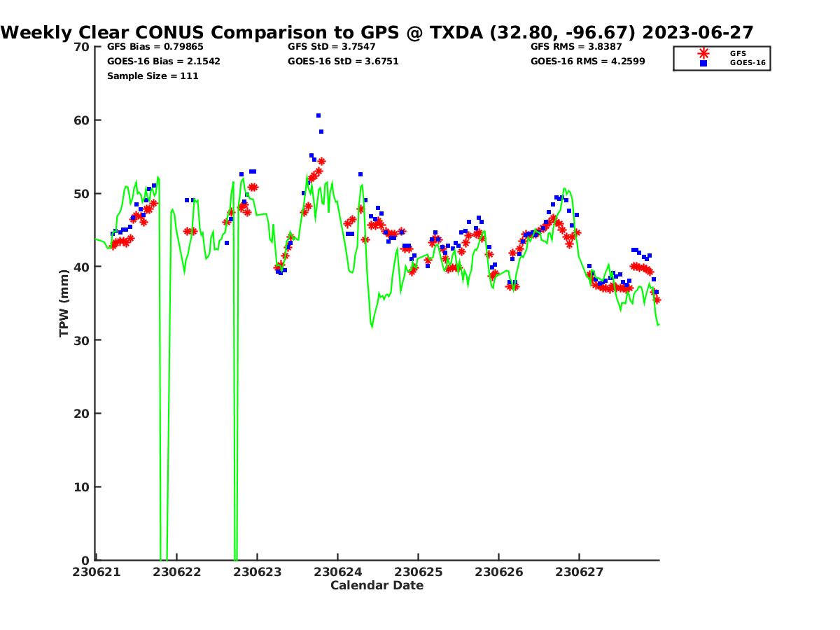Click the x-axis tick label 230624
The image size is (840, 630).
click(x=338, y=572)
